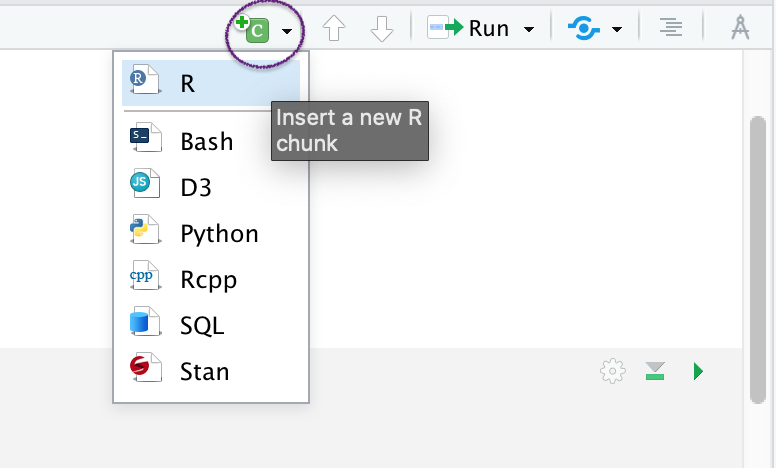
Task: Run current chunk green play arrow
Action: point(698,372)
